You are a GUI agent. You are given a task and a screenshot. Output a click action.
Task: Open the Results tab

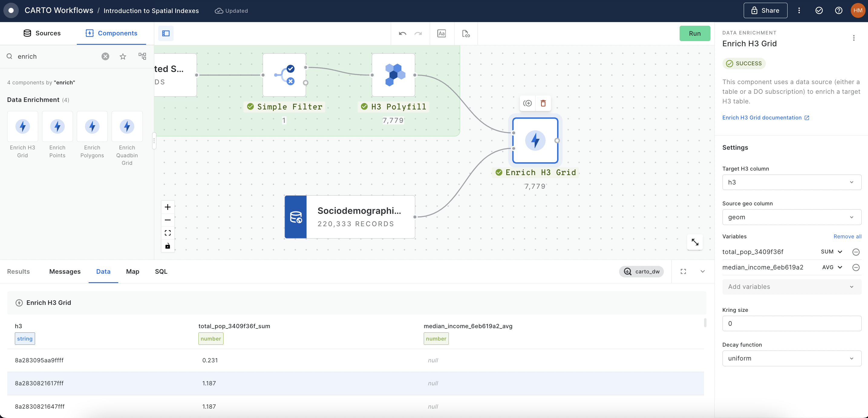(x=18, y=271)
